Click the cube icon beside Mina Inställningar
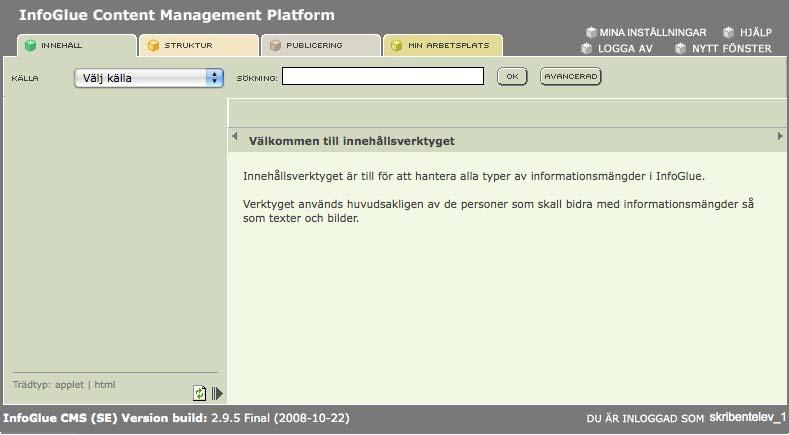Screen dimensions: 789x435 [591, 33]
